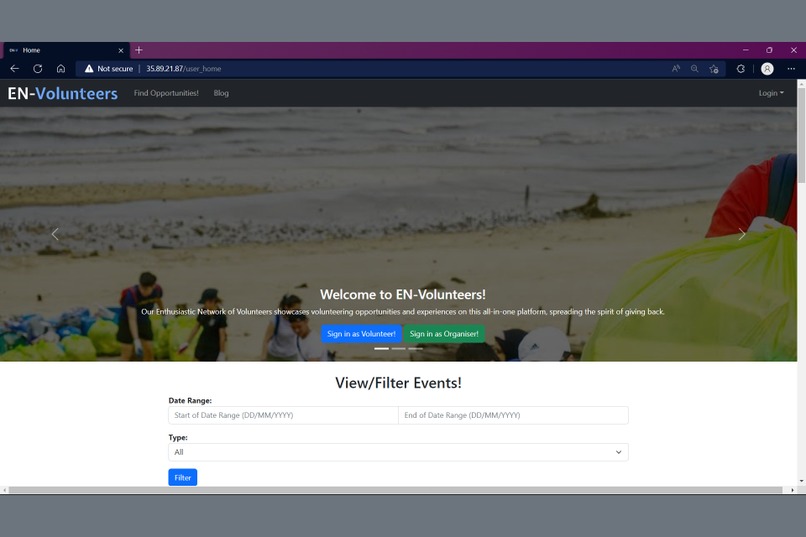Open Find Opportunities! in the navbar
The height and width of the screenshot is (537, 806).
[x=166, y=93]
